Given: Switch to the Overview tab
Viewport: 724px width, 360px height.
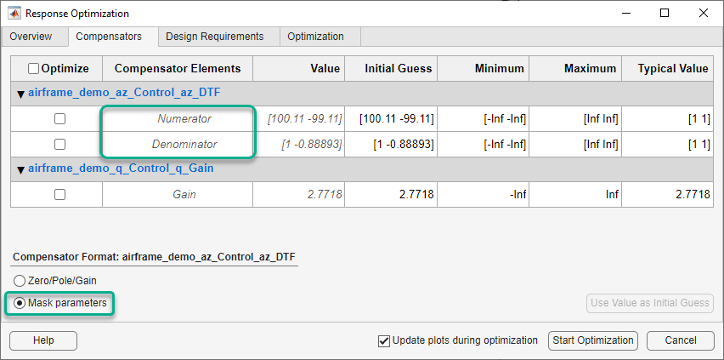Looking at the screenshot, I should point(31,36).
